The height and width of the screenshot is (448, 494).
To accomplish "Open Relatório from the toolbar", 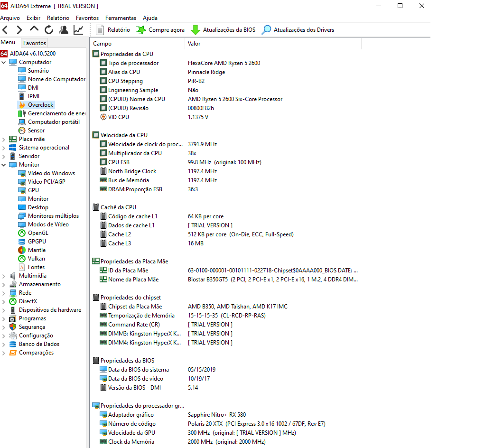I will pyautogui.click(x=113, y=30).
